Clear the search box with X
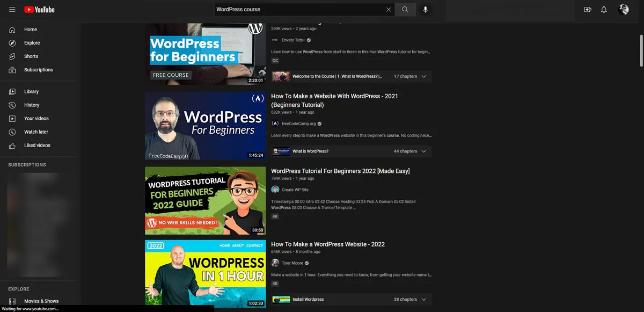 pos(389,10)
